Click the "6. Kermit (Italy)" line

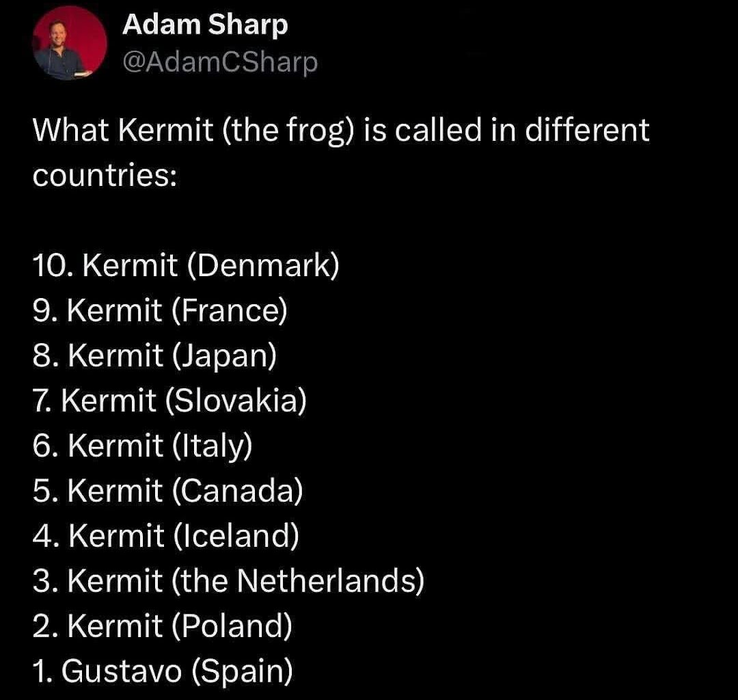point(142,446)
